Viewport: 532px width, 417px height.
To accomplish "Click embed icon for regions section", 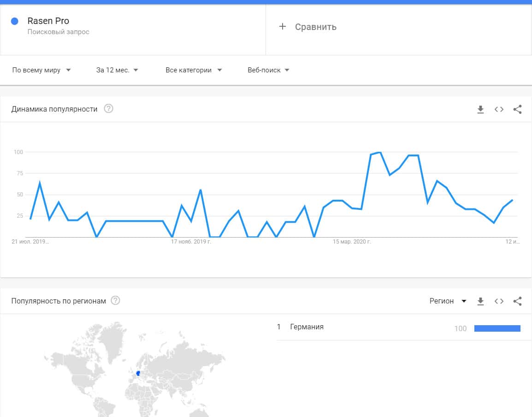I will (x=499, y=301).
